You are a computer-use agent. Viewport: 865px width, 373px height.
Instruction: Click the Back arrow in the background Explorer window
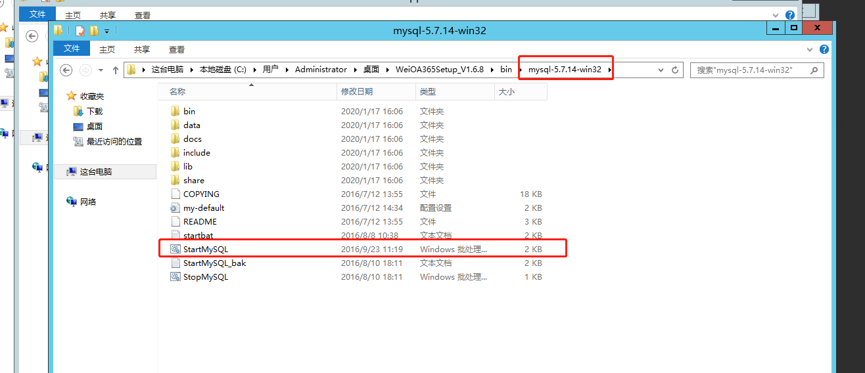point(32,36)
